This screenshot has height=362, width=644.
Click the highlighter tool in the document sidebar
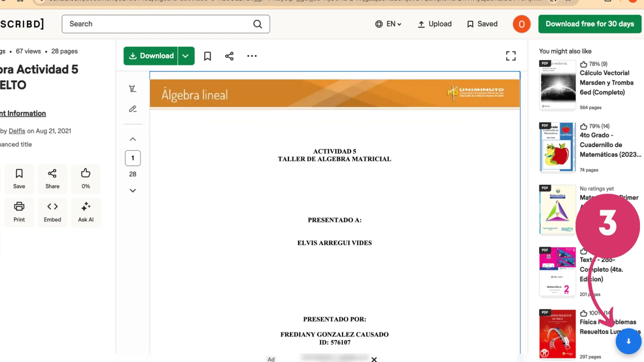pyautogui.click(x=133, y=88)
